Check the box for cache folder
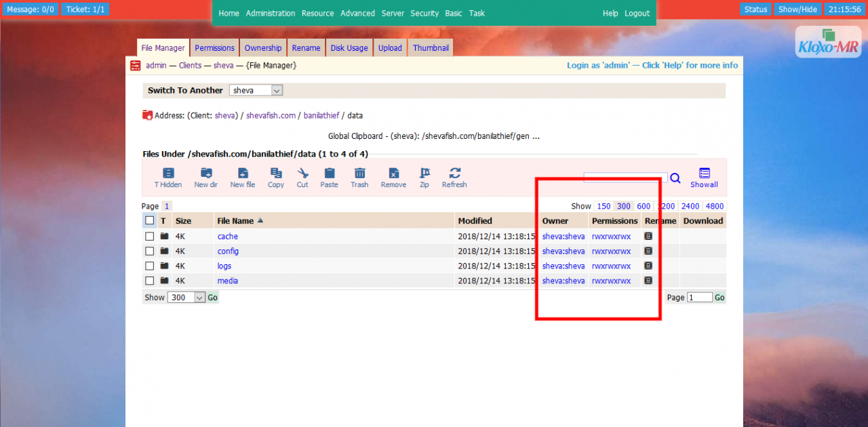868x427 pixels. [x=149, y=237]
